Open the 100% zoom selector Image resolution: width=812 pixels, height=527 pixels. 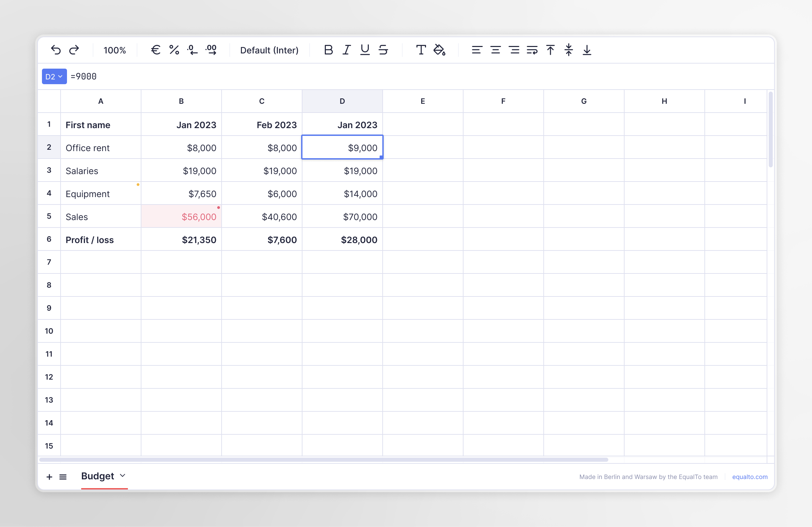115,50
